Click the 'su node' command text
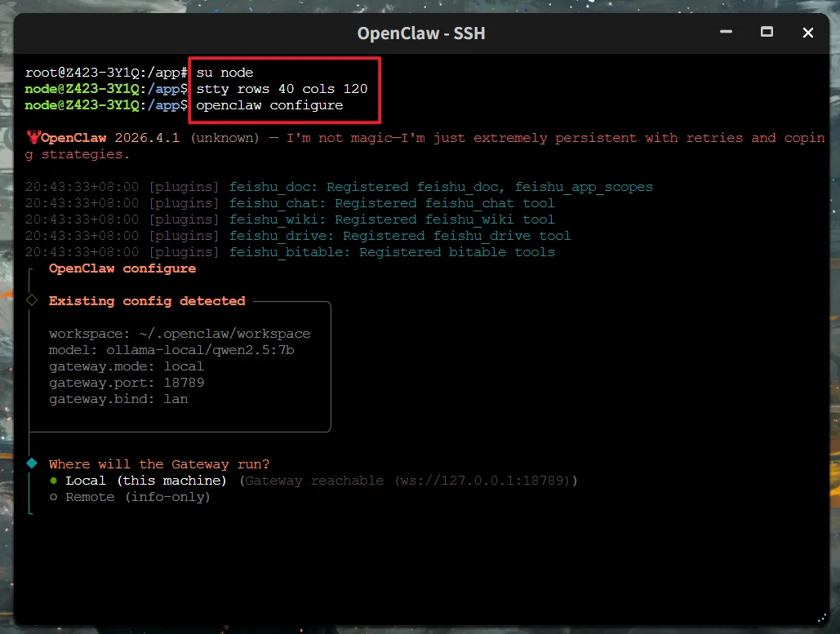840x634 pixels. pyautogui.click(x=224, y=73)
